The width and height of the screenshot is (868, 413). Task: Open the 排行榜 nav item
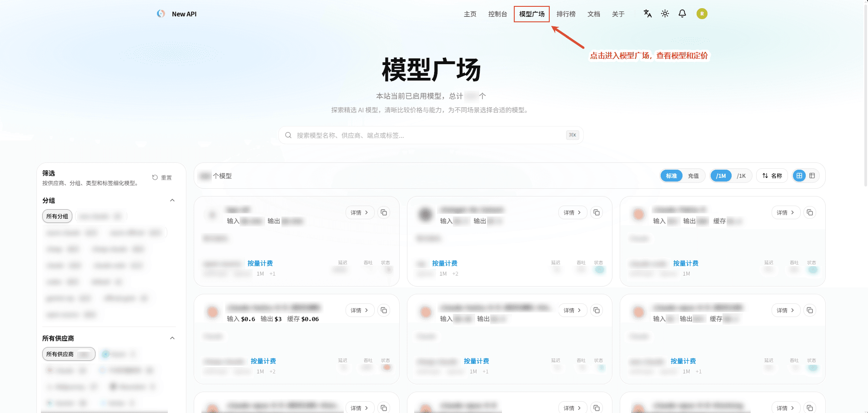pos(566,14)
